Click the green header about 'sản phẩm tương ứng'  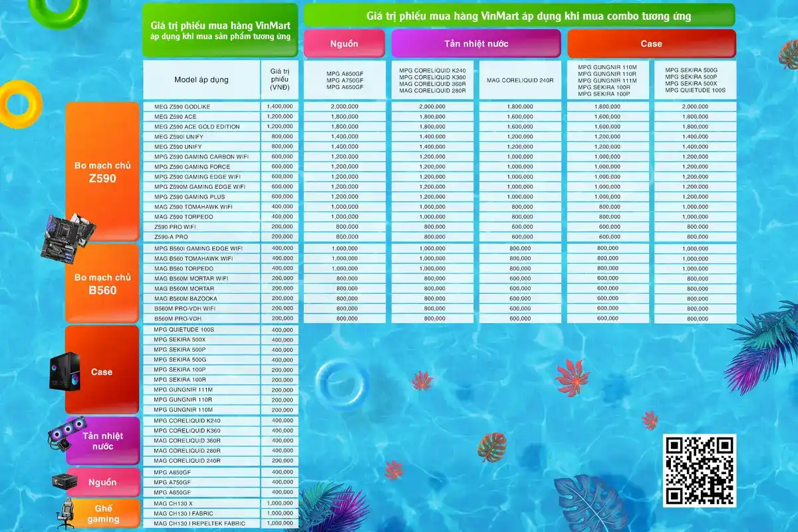coord(220,30)
